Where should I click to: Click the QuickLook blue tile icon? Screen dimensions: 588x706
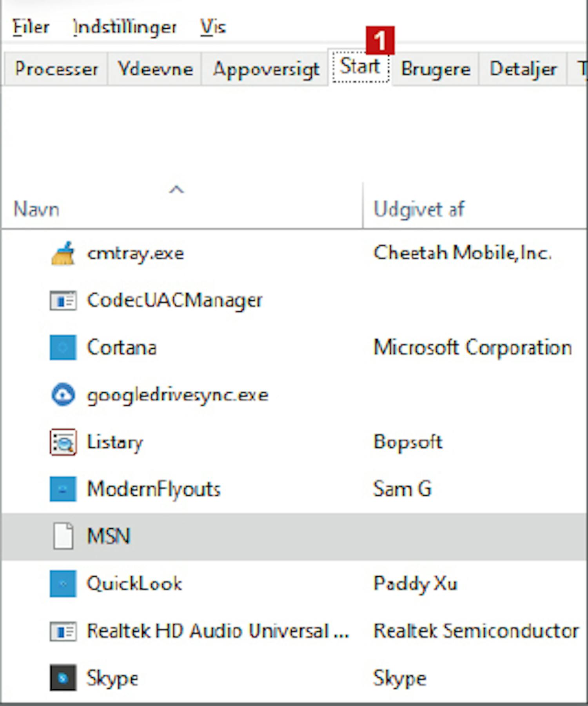click(x=63, y=584)
